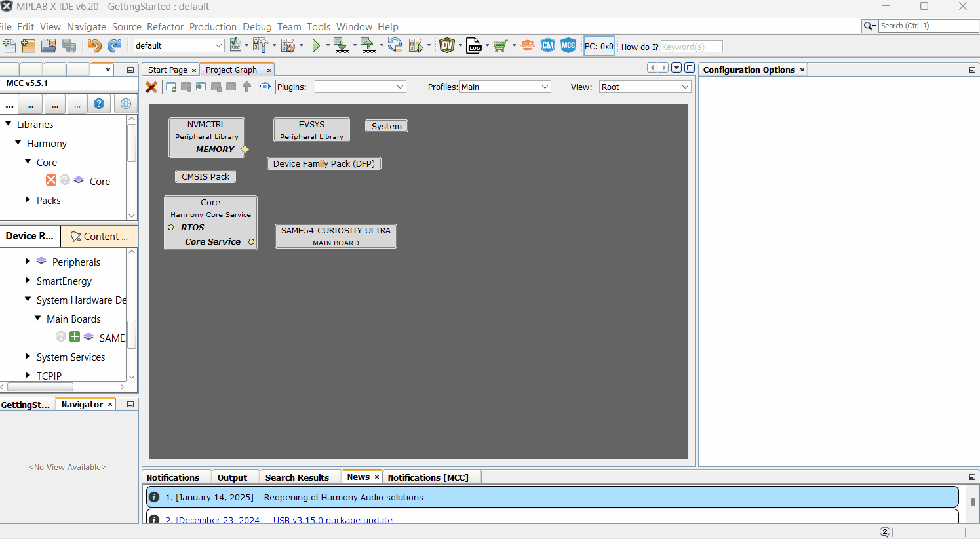The width and height of the screenshot is (980, 539).
Task: Switch to the Notifications [MCC] tab
Action: coord(428,477)
